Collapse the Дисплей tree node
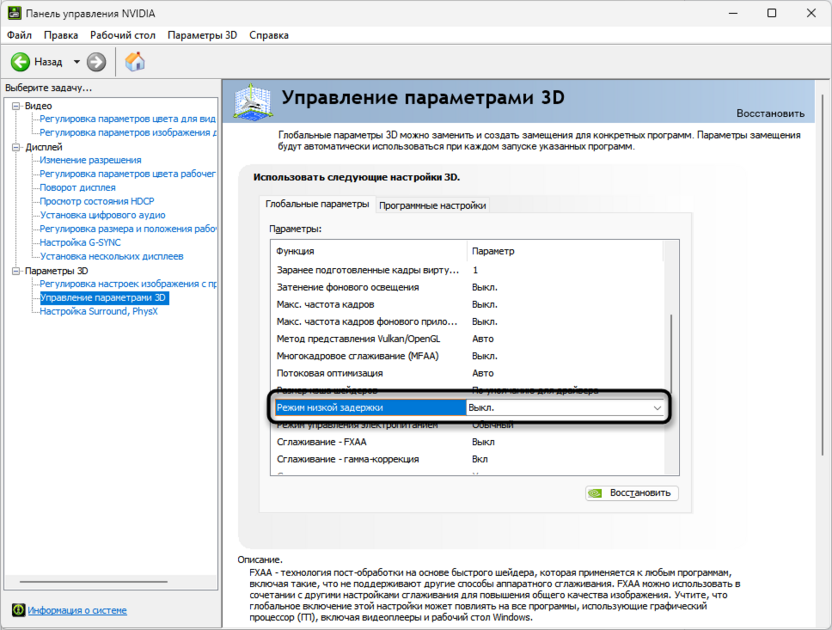The image size is (832, 630). [16, 147]
